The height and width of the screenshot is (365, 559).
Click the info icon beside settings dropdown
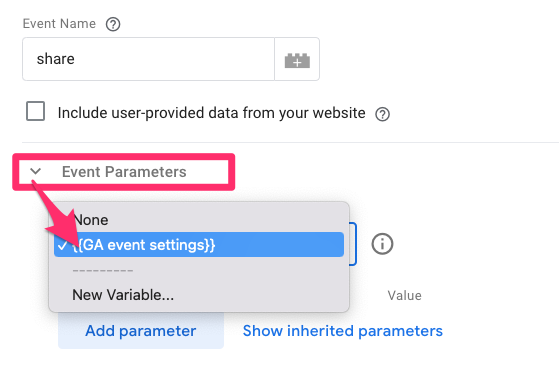(x=382, y=244)
